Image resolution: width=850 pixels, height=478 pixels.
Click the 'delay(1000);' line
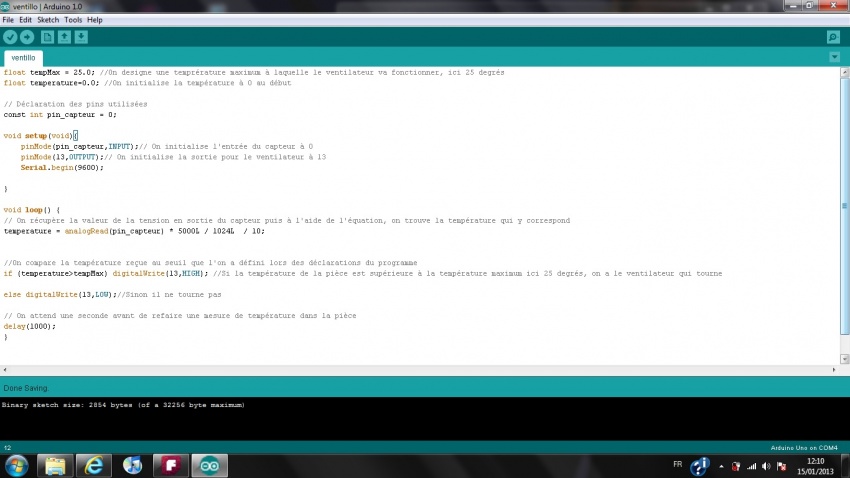[x=29, y=327]
